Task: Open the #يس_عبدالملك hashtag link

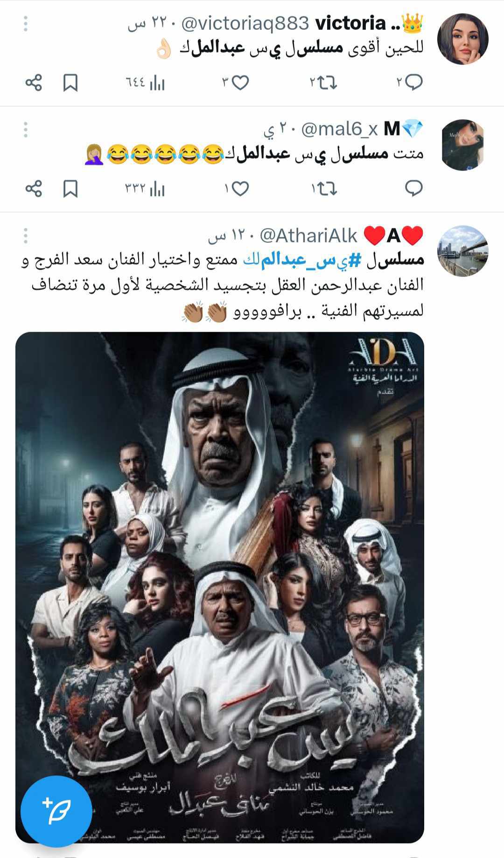Action: click(x=302, y=261)
